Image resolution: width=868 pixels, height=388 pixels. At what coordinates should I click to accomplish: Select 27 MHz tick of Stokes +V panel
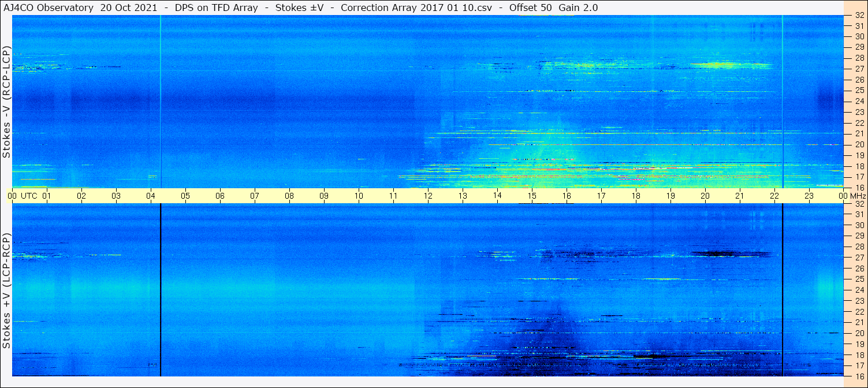pyautogui.click(x=859, y=258)
